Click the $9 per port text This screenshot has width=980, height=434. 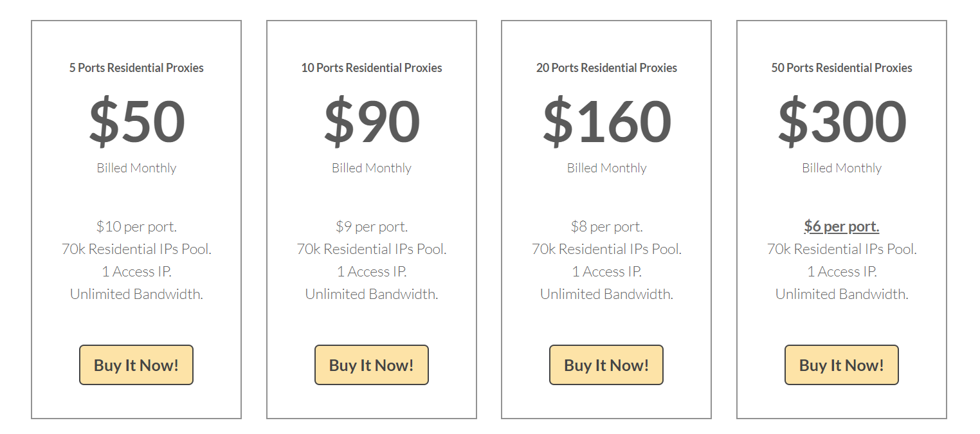coord(372,226)
